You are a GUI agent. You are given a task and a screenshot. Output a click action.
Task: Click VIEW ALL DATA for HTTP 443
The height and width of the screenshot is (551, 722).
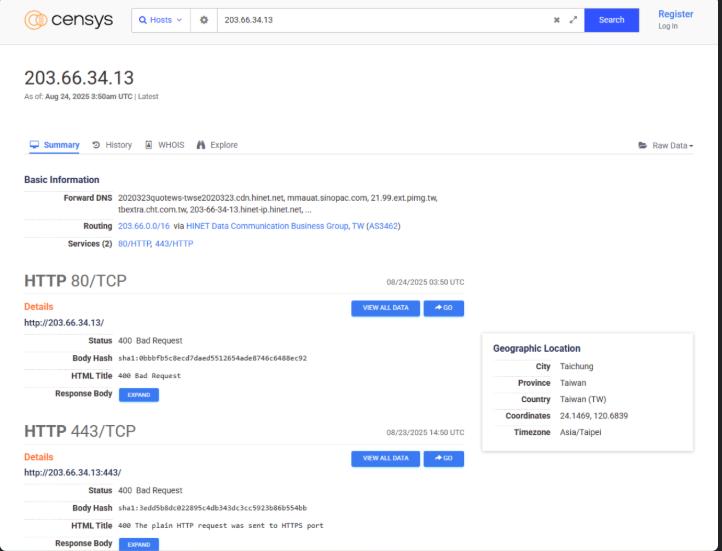click(x=385, y=459)
